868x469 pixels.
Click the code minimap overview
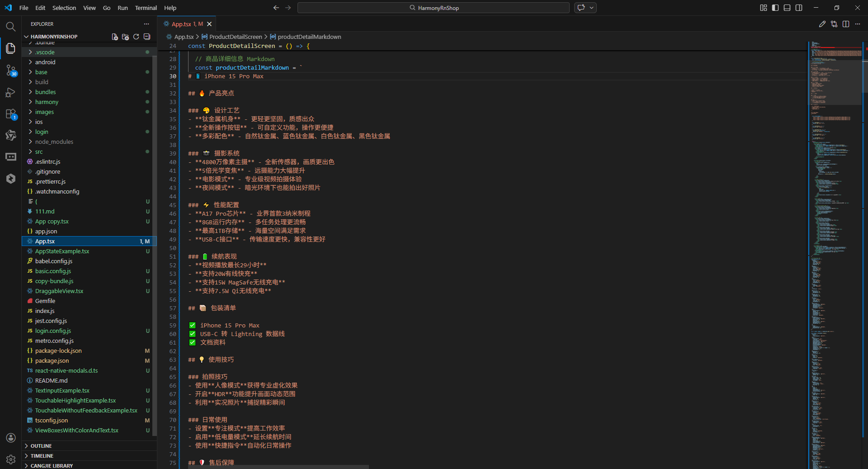pos(835,255)
